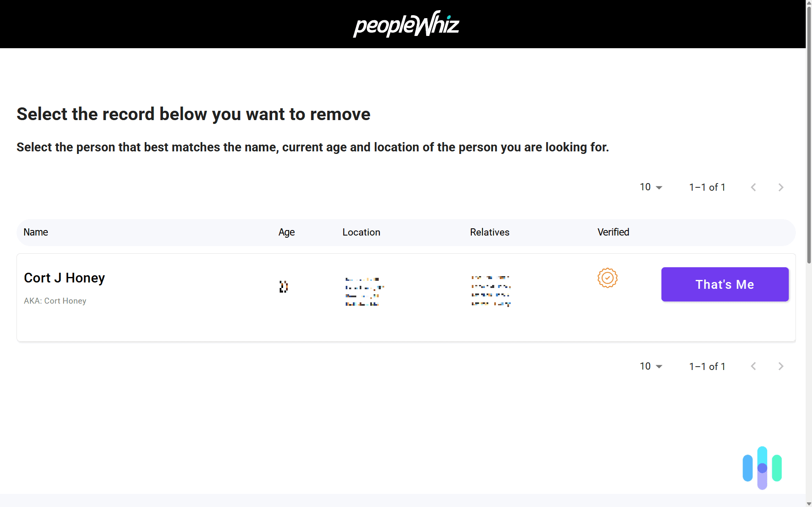Click the Location column header
Viewport: 812px width, 507px height.
361,232
